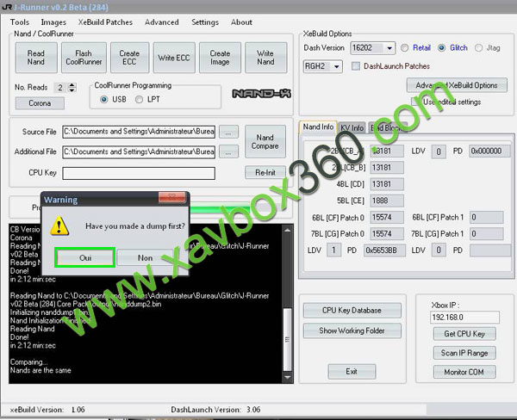Decrease the No. Reads value

(x=72, y=90)
